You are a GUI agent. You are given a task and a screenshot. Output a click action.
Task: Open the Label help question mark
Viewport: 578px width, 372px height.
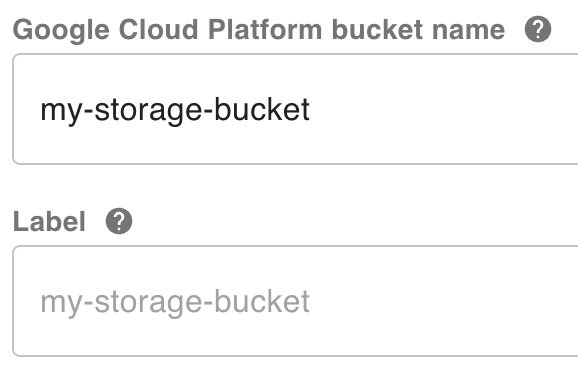pos(119,221)
